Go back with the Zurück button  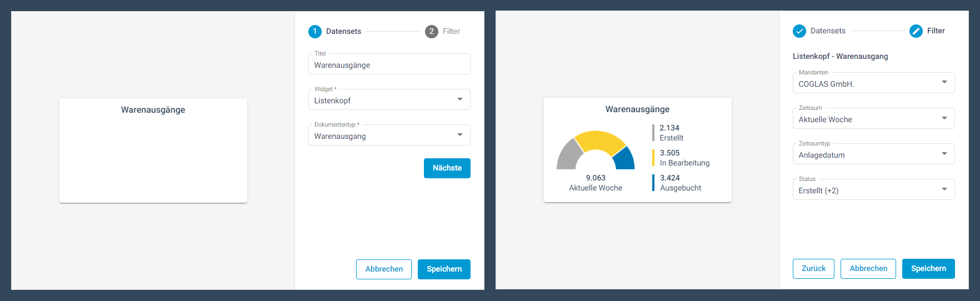813,268
